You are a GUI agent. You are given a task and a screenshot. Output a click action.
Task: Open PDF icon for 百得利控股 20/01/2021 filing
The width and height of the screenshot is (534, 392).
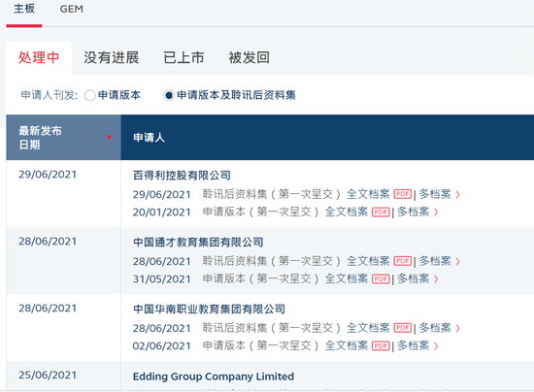pyautogui.click(x=381, y=212)
